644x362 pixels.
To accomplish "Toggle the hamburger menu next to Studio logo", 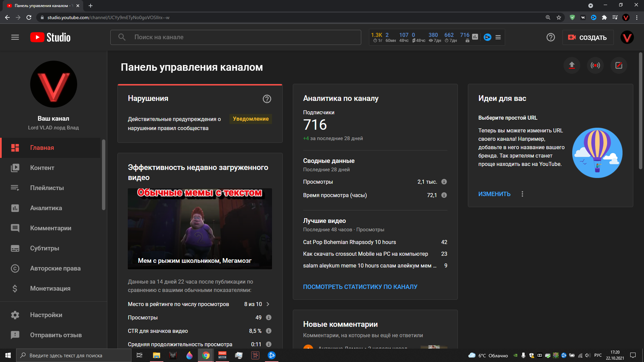I will tap(15, 37).
